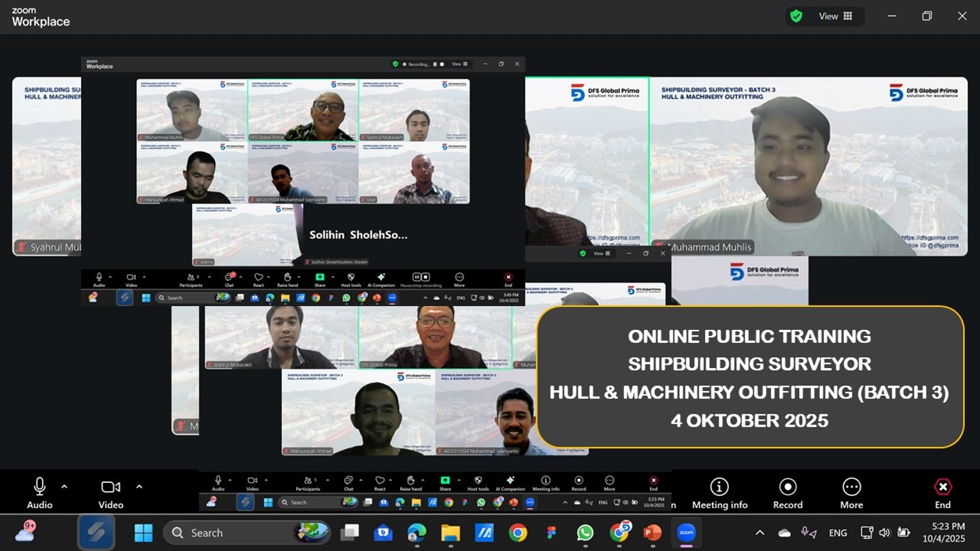Click End in the upper embedded Zoom toolbar
Image resolution: width=980 pixels, height=551 pixels.
(508, 279)
